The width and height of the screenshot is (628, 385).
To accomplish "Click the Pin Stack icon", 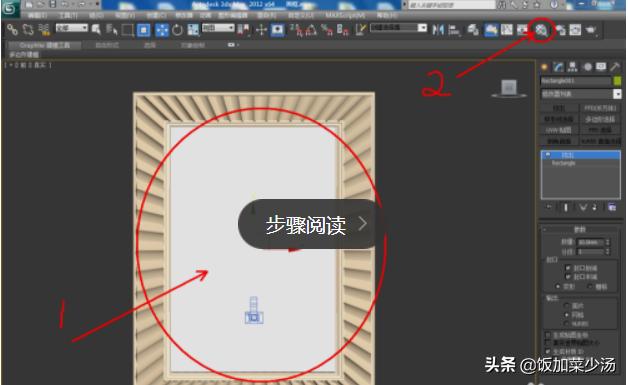I will click(x=550, y=207).
